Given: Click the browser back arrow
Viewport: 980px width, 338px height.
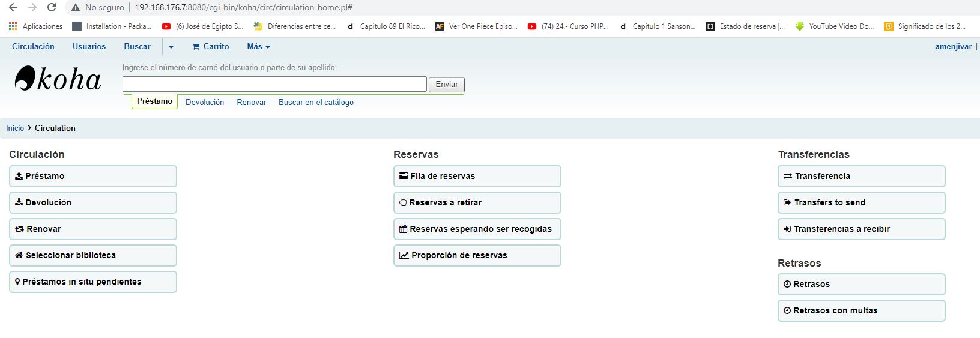Looking at the screenshot, I should (13, 7).
